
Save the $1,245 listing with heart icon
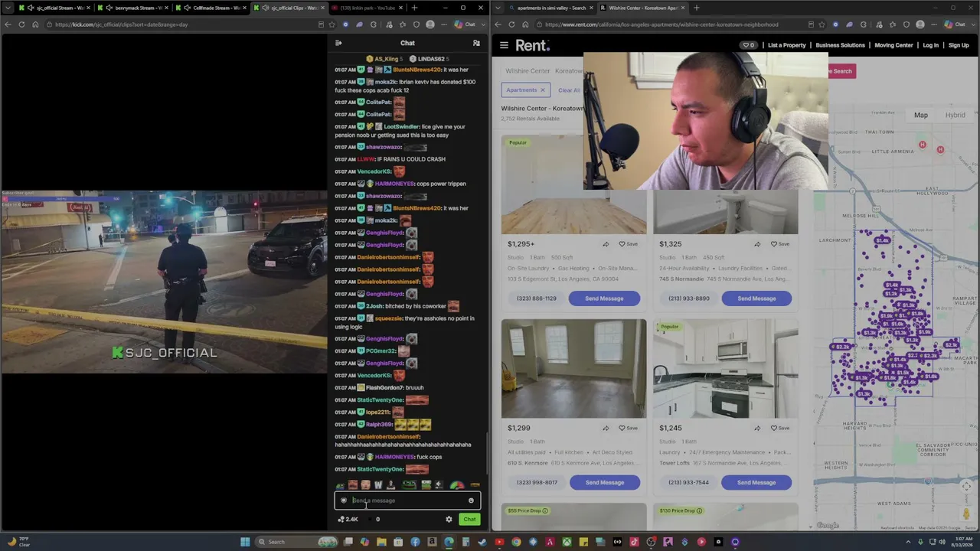779,428
